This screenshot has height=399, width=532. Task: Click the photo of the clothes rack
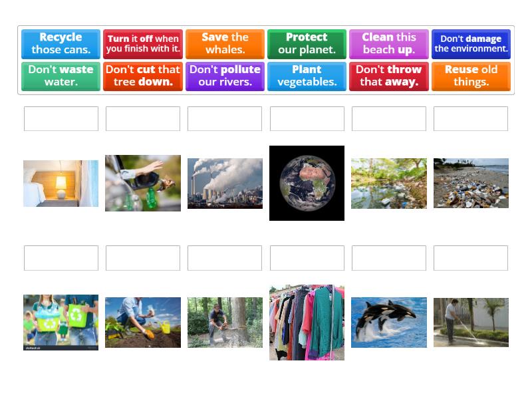[307, 322]
